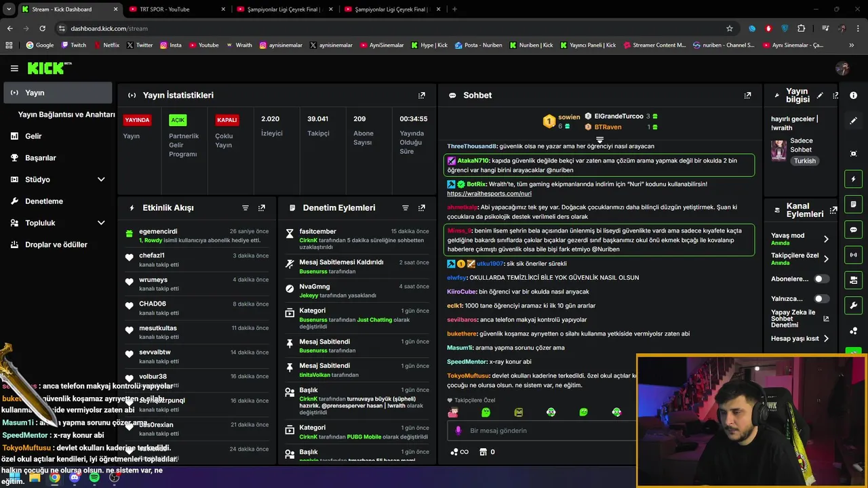Open the user avatar in the Kick header
This screenshot has height=488, width=868.
click(842, 68)
